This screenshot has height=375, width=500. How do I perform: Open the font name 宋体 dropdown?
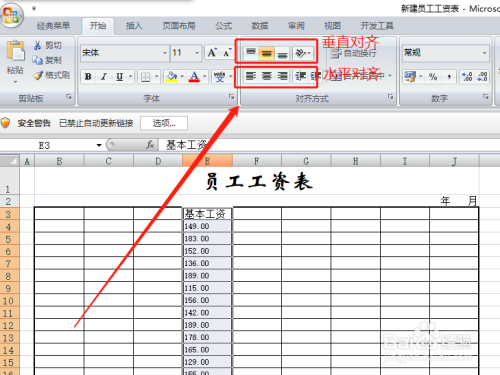(165, 53)
